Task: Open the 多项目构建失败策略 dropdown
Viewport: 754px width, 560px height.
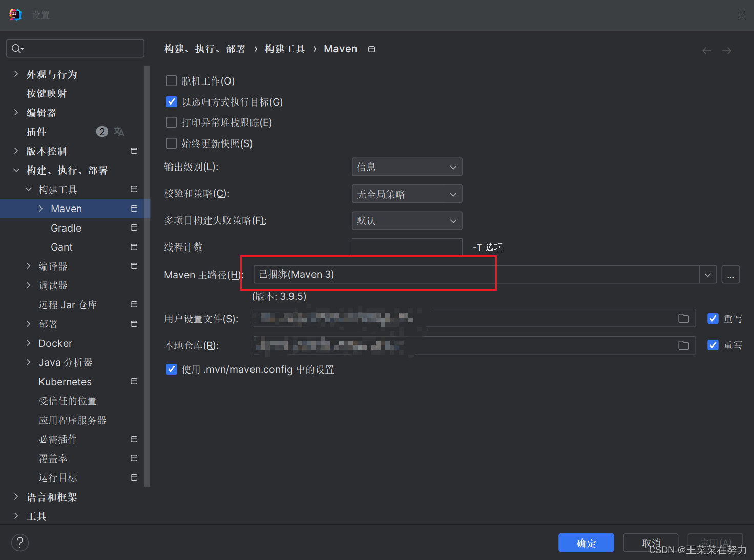Action: pos(407,221)
